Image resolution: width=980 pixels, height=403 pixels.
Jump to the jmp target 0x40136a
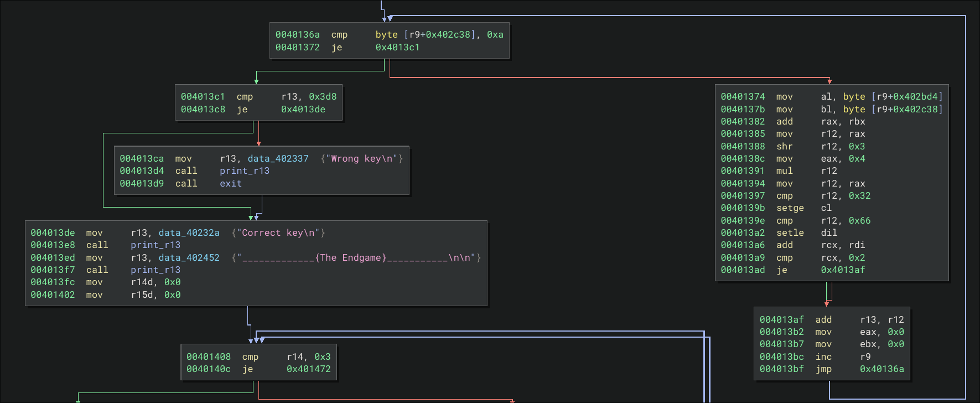point(882,369)
